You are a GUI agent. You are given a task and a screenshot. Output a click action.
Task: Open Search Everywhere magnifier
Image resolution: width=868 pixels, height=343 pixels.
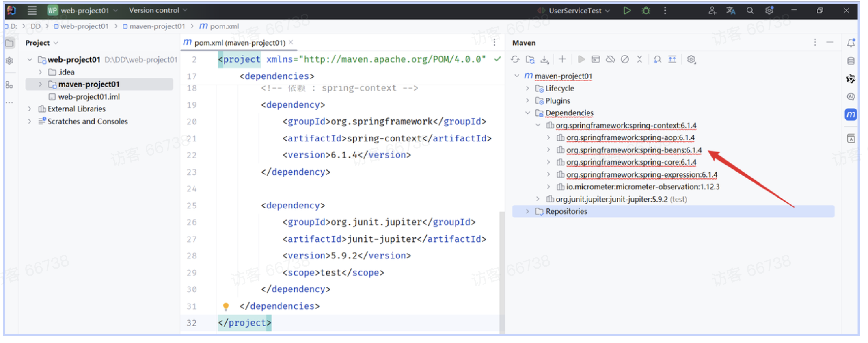click(749, 11)
